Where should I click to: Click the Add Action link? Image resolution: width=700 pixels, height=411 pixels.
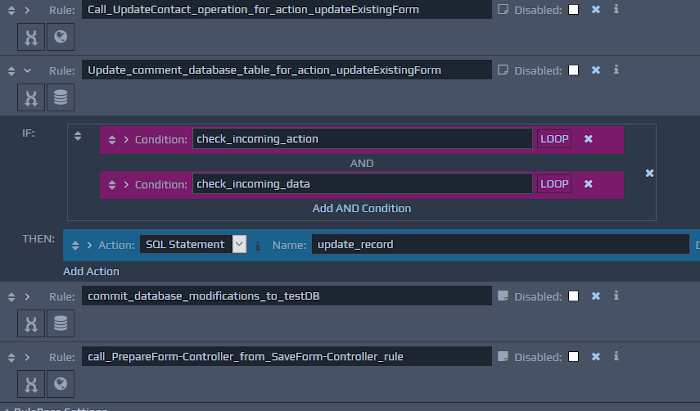click(x=91, y=271)
